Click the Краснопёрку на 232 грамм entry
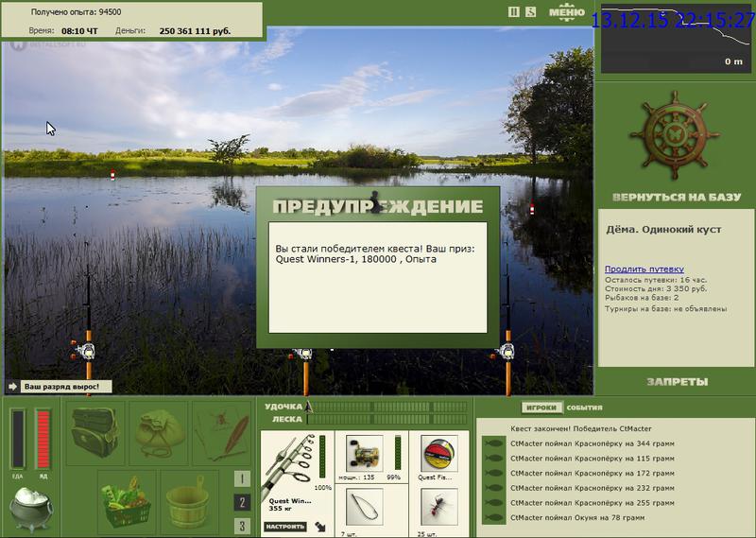Screen dimensions: 756x538 pyautogui.click(x=593, y=488)
